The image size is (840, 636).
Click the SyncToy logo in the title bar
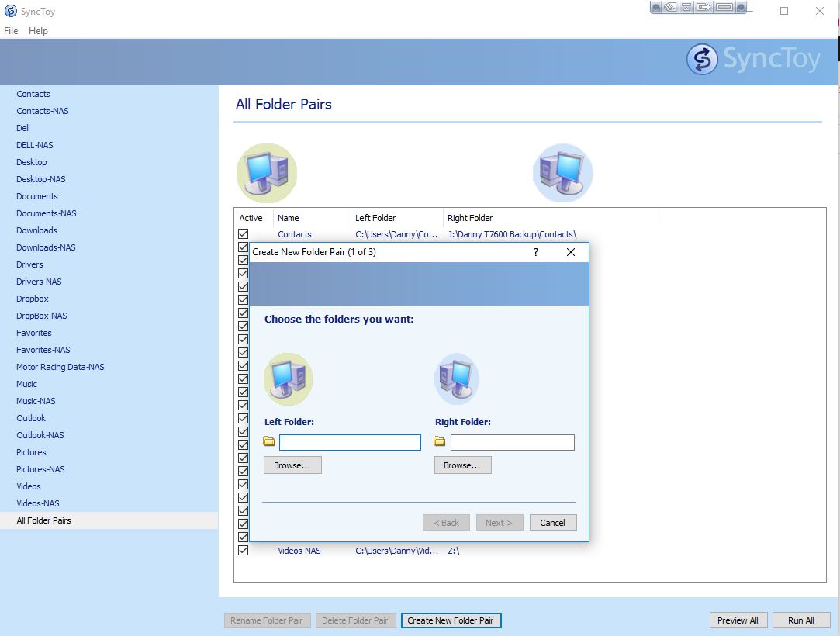[10, 11]
